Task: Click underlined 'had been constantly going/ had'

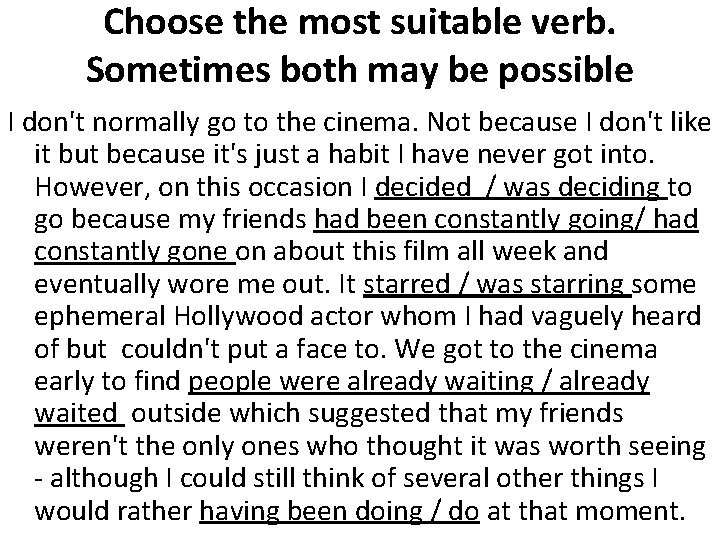Action: point(506,219)
